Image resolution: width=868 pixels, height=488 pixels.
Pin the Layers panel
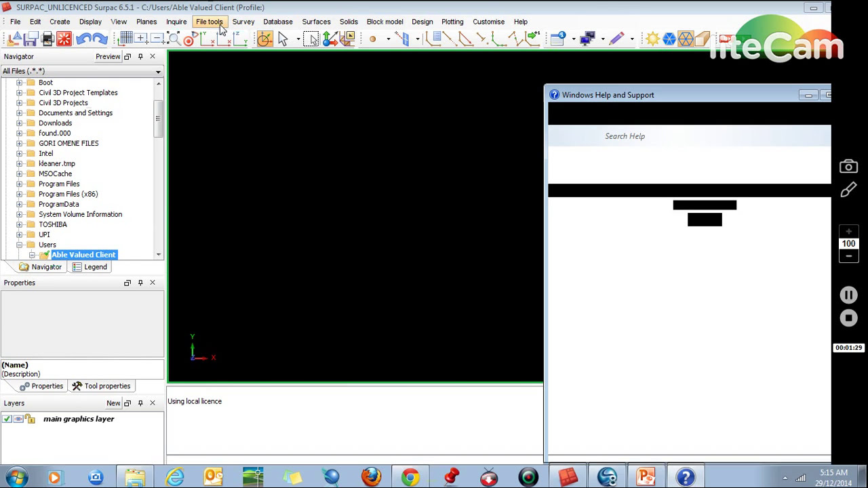[x=140, y=403]
